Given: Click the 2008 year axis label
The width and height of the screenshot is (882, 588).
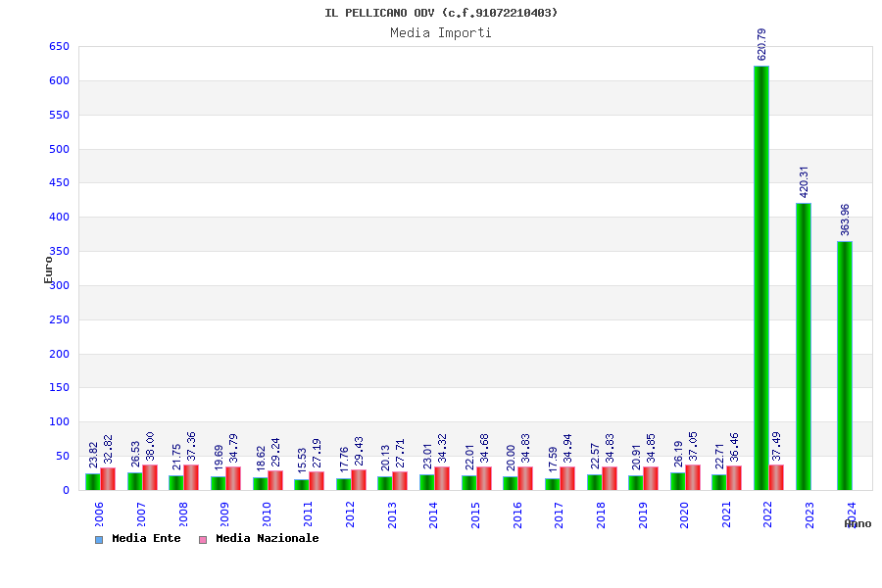Looking at the screenshot, I should (x=183, y=514).
